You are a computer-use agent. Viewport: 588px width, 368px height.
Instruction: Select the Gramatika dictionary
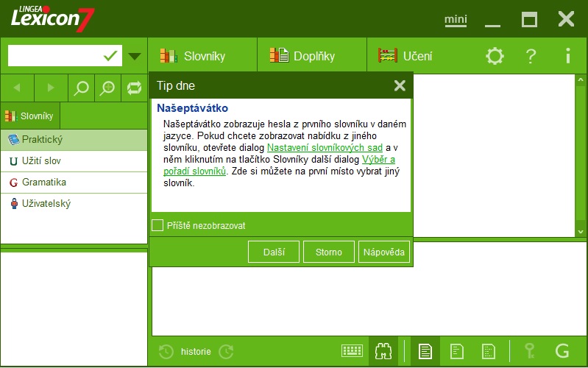coord(74,183)
